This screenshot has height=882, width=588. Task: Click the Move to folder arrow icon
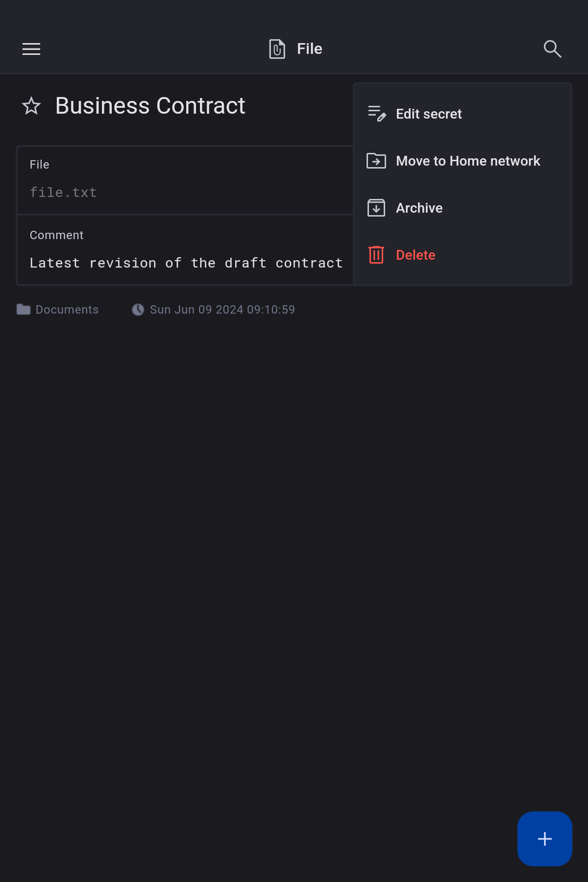point(376,161)
